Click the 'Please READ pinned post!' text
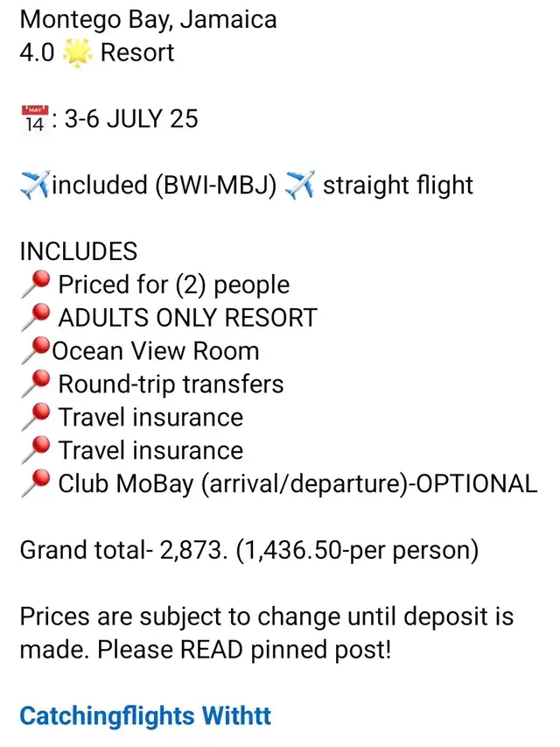Viewport: 560px width, 747px height. 244,650
